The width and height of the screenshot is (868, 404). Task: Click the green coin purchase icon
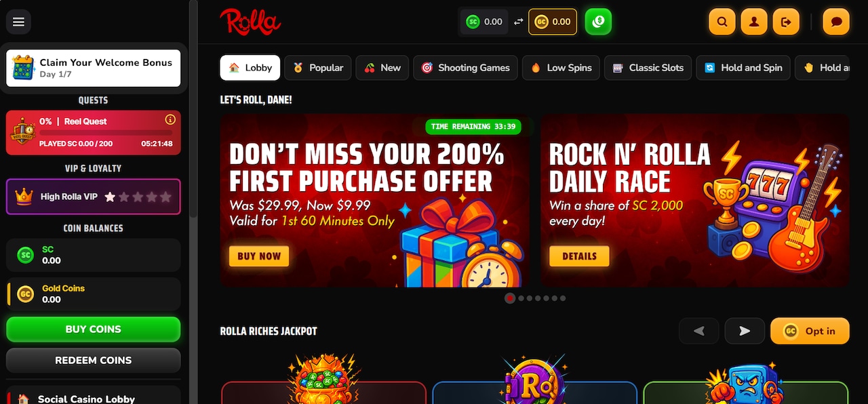pyautogui.click(x=598, y=22)
